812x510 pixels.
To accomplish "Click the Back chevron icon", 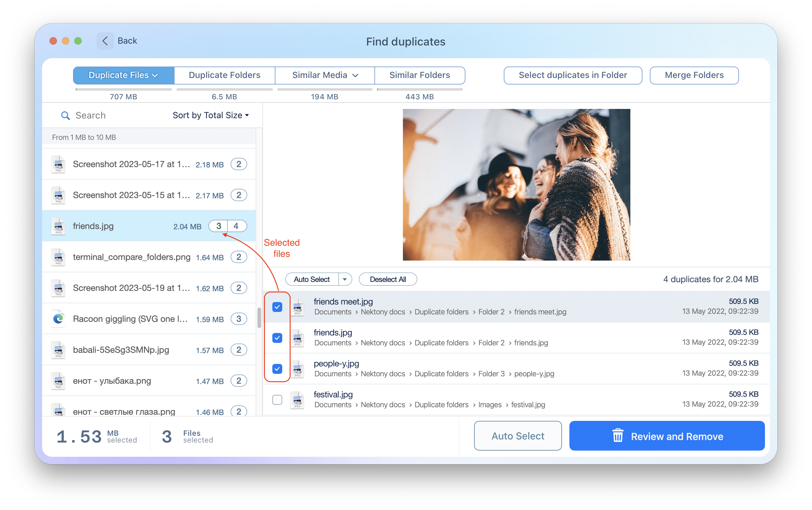I will pos(105,41).
